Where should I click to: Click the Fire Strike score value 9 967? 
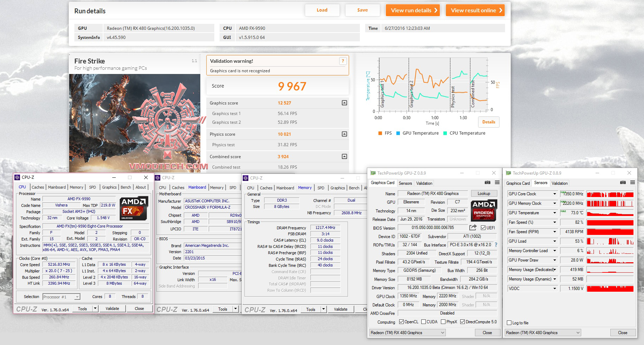coord(292,86)
